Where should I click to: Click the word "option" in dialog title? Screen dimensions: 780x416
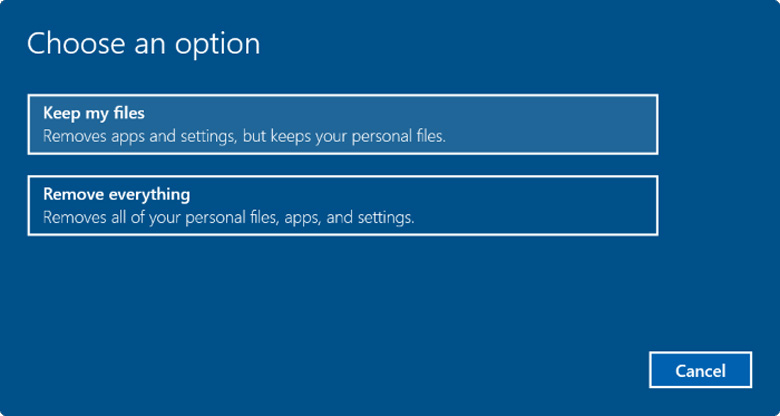[220, 45]
